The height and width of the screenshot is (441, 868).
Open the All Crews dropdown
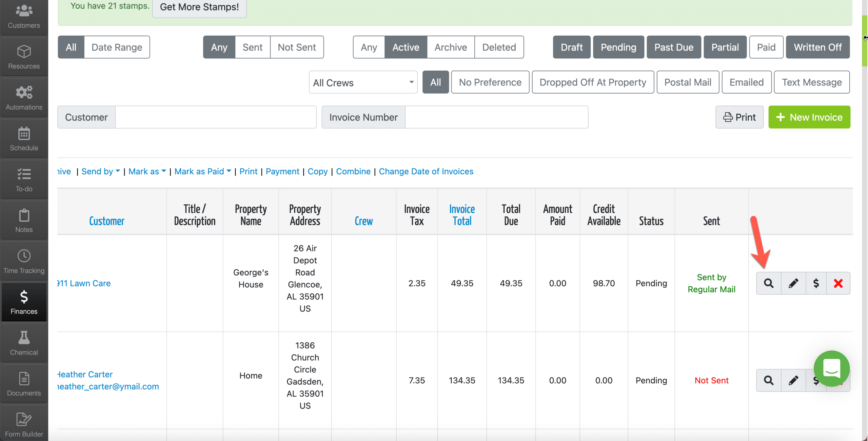coord(363,82)
